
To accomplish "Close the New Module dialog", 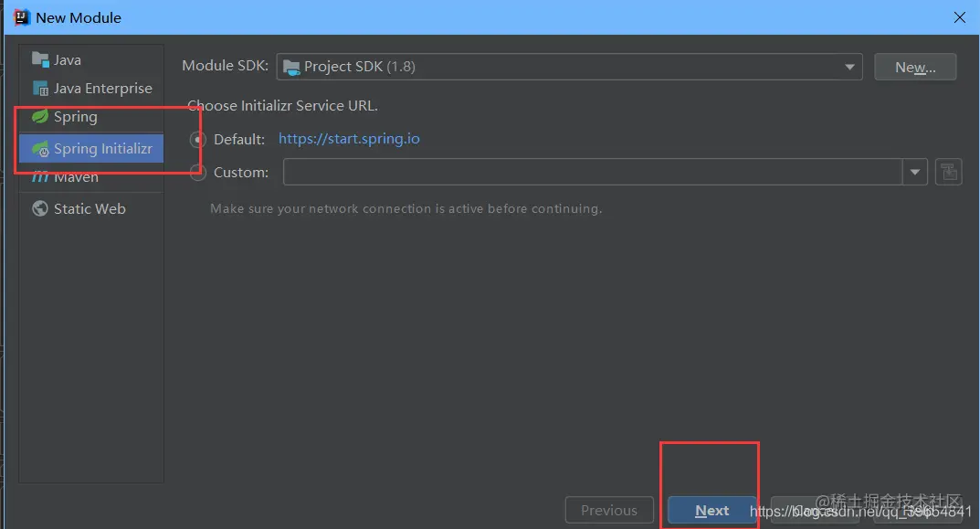I will click(x=960, y=17).
